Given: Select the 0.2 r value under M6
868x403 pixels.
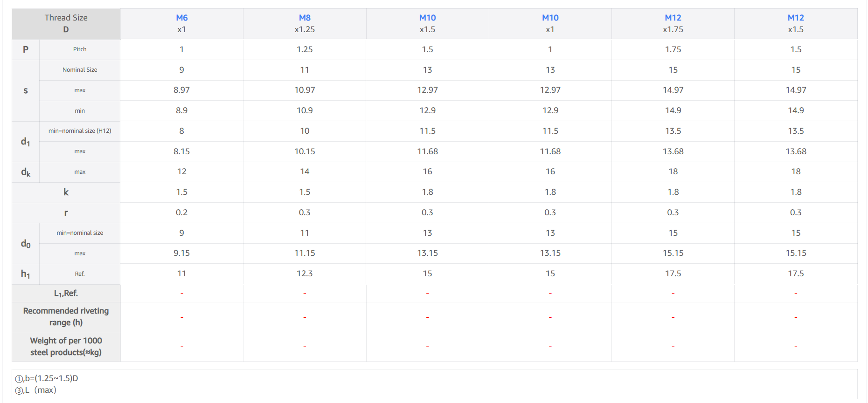Looking at the screenshot, I should point(181,212).
